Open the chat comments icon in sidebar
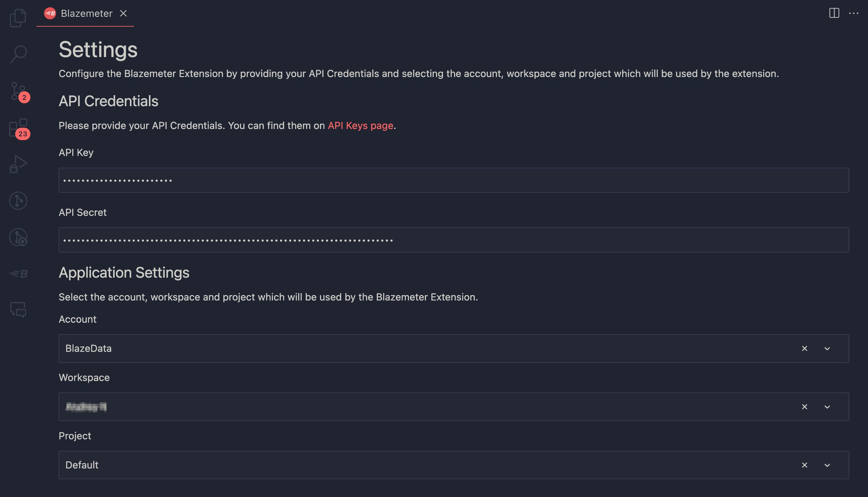The width and height of the screenshot is (868, 497). click(x=18, y=310)
